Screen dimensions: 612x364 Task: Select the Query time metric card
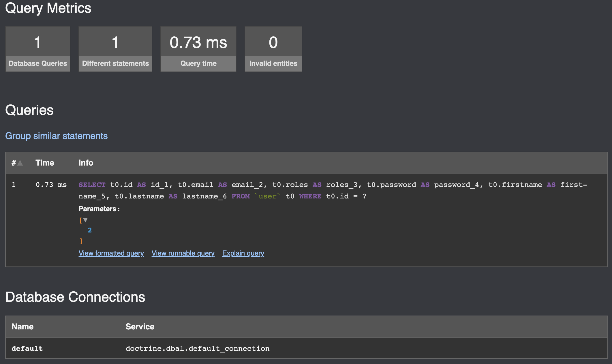(x=198, y=49)
